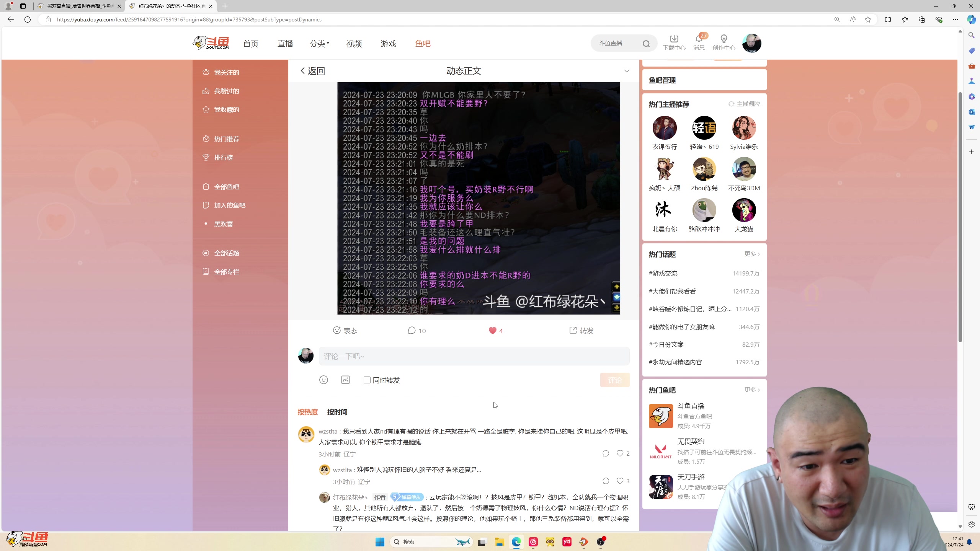Click the red heart like icon
Screen dimensions: 980x551
(x=492, y=331)
